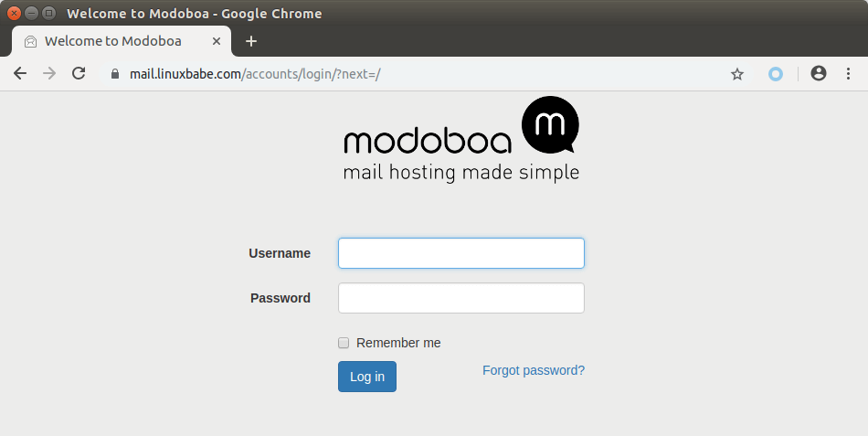This screenshot has width=868, height=436.
Task: Open the Chrome profile avatar icon
Action: 819,74
